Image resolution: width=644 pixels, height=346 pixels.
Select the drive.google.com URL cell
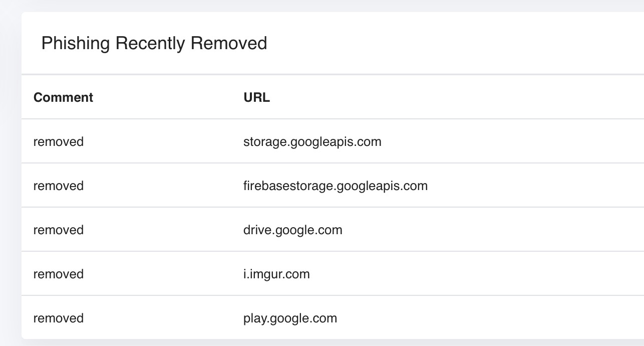[x=293, y=230]
